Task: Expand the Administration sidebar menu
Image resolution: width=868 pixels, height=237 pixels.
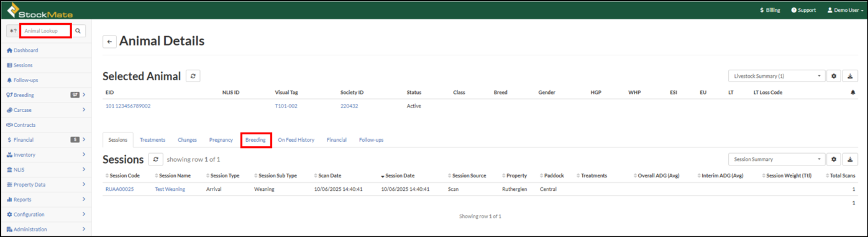Action: [46, 230]
